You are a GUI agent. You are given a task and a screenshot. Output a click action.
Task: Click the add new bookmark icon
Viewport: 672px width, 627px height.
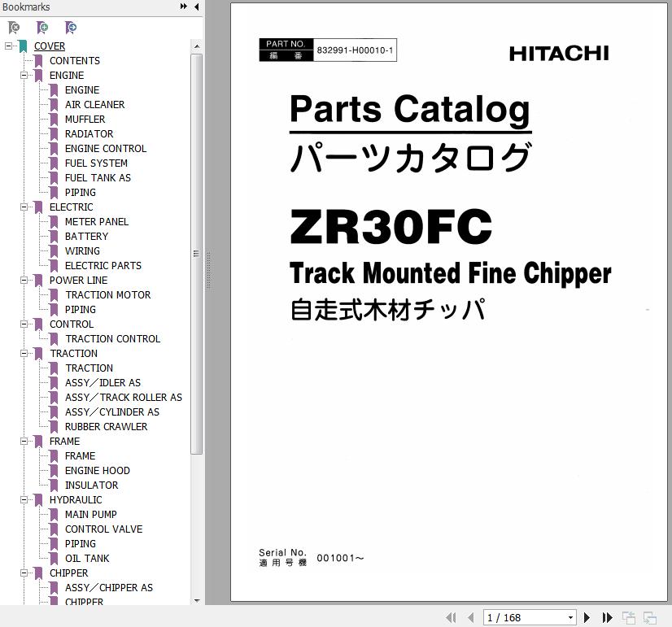tap(42, 28)
